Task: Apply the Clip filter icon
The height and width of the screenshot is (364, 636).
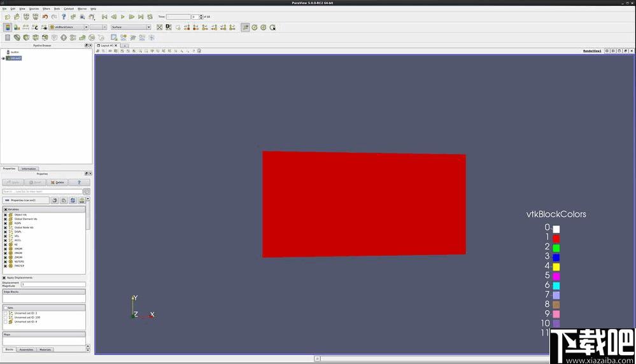Action: click(x=26, y=38)
